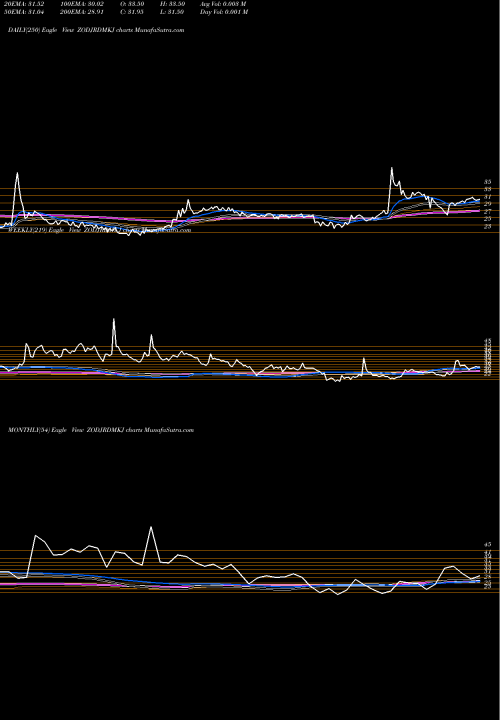
Task: Click the 35 price label on daily chart axis
Action: [x=488, y=182]
